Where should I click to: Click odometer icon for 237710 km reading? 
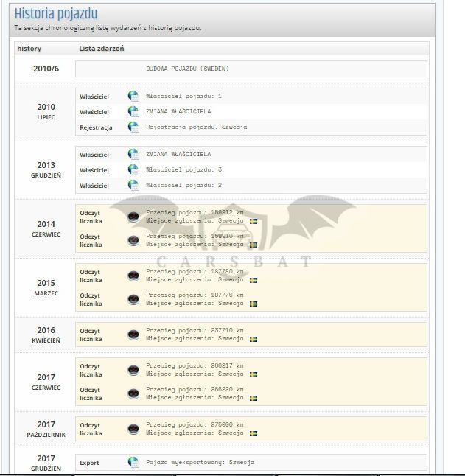coord(133,335)
